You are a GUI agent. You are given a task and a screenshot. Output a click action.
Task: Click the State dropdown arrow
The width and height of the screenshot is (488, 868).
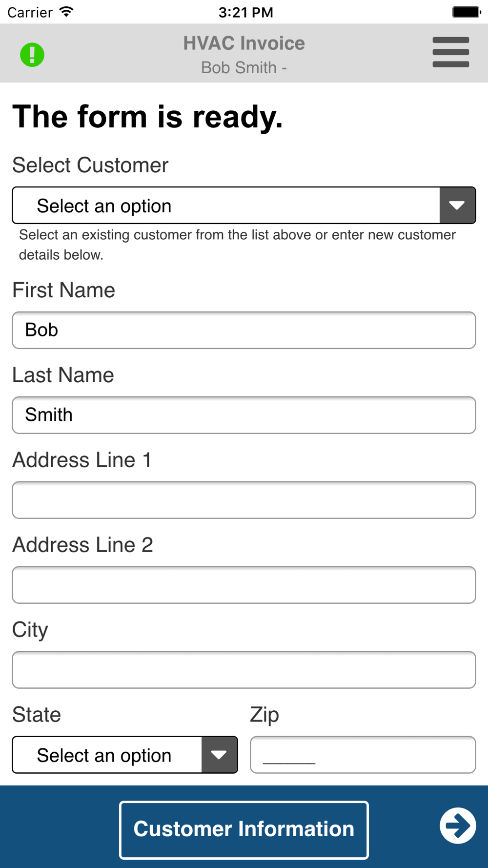219,755
